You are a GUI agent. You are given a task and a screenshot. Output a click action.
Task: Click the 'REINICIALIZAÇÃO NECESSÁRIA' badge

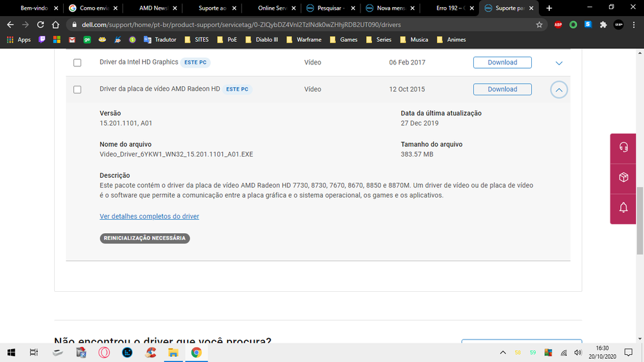click(x=144, y=238)
